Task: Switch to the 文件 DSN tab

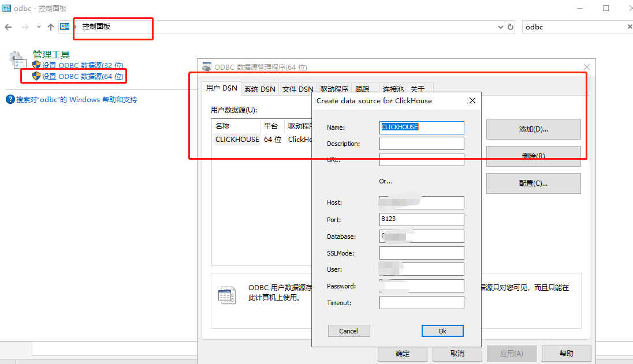Action: [x=297, y=89]
